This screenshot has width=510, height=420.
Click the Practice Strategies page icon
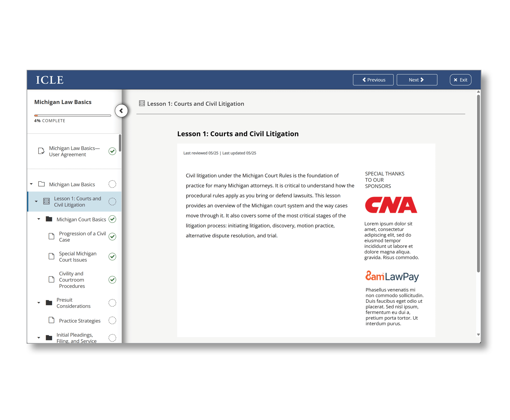pyautogui.click(x=52, y=320)
